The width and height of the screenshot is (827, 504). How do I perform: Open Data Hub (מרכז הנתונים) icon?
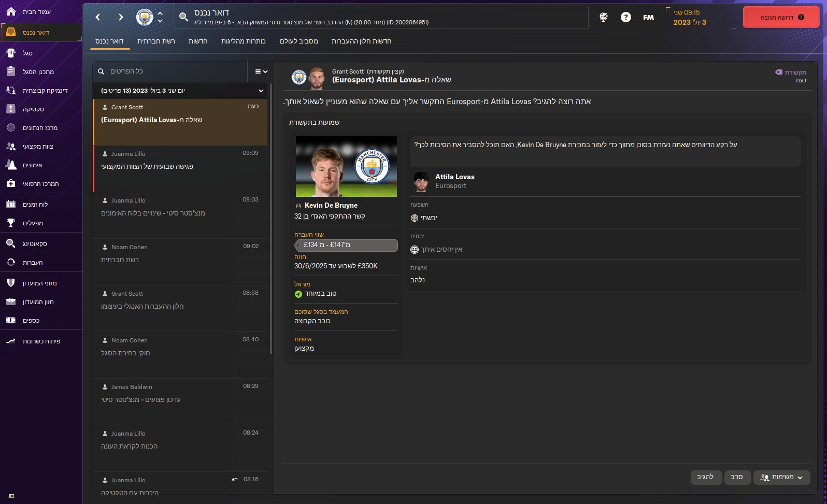pos(11,127)
